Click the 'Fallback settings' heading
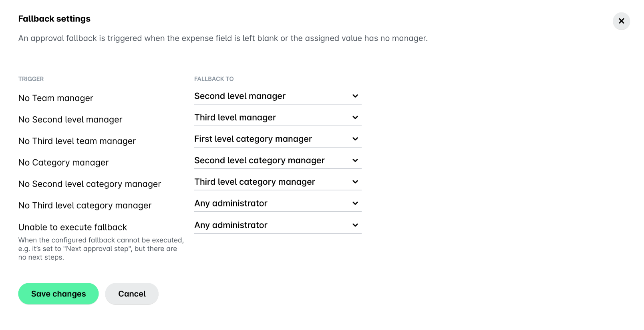Viewport: 644px width, 330px height. coord(54,19)
